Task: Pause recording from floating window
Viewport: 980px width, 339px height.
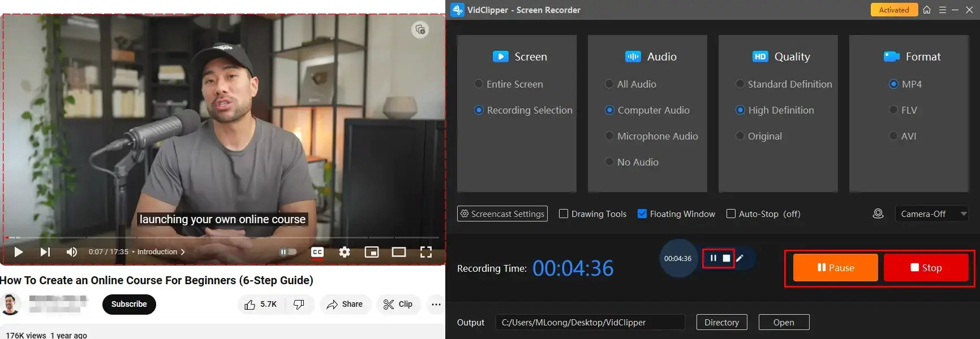Action: pos(713,258)
